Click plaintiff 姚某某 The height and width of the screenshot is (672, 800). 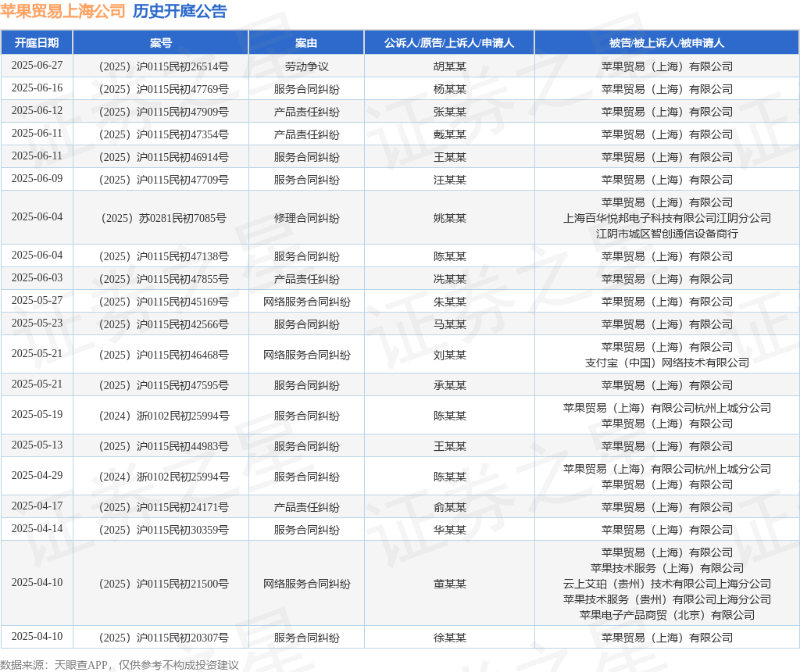pos(449,218)
